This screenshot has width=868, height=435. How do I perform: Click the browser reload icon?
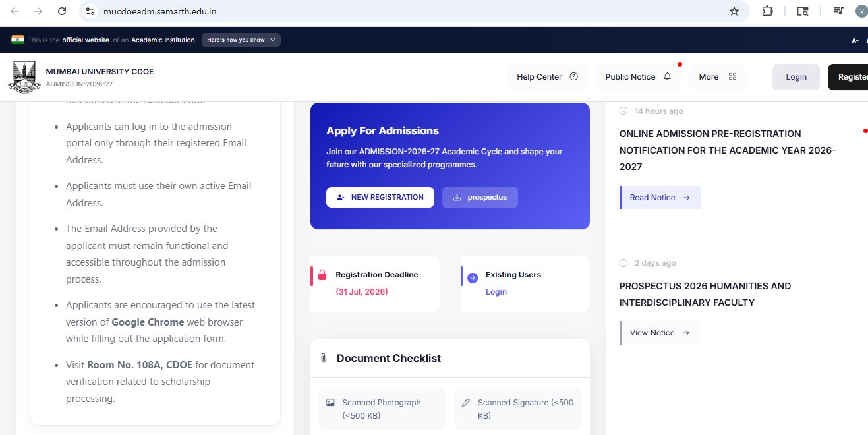point(61,11)
